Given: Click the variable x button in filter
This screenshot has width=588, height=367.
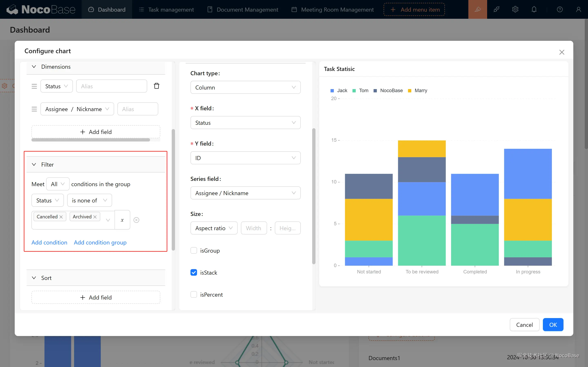Looking at the screenshot, I should point(122,220).
